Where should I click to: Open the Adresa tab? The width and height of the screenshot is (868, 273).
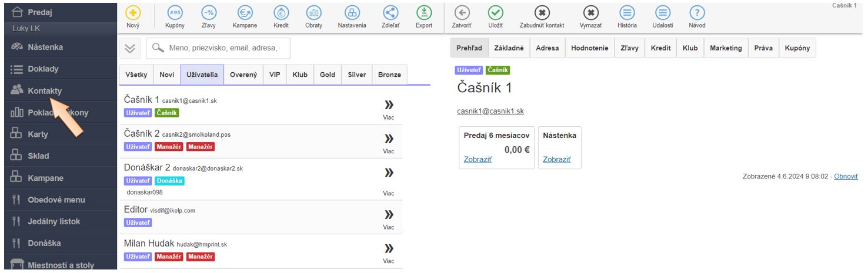(x=547, y=48)
